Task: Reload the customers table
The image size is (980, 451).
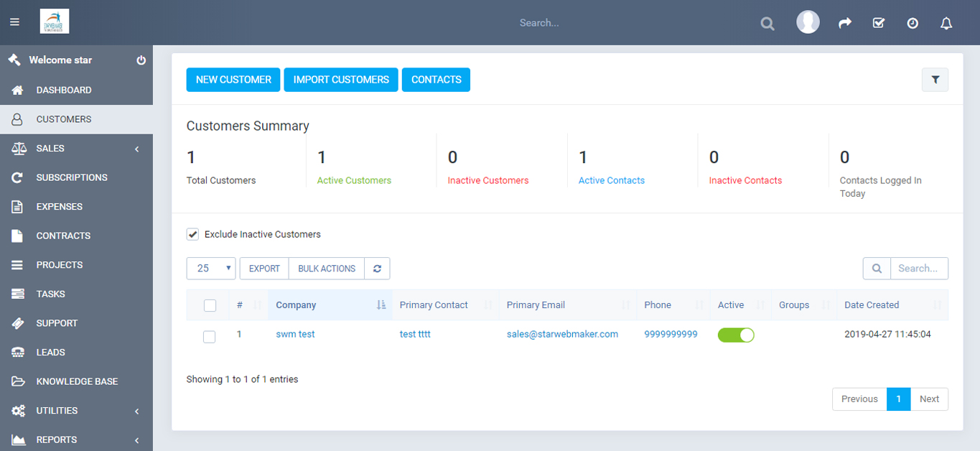Action: point(377,269)
